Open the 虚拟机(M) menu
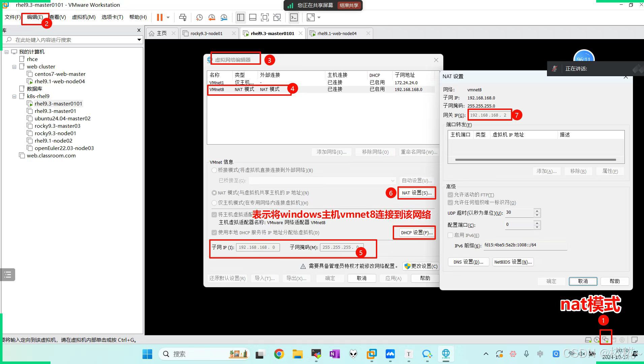This screenshot has width=644, height=364. [x=84, y=17]
